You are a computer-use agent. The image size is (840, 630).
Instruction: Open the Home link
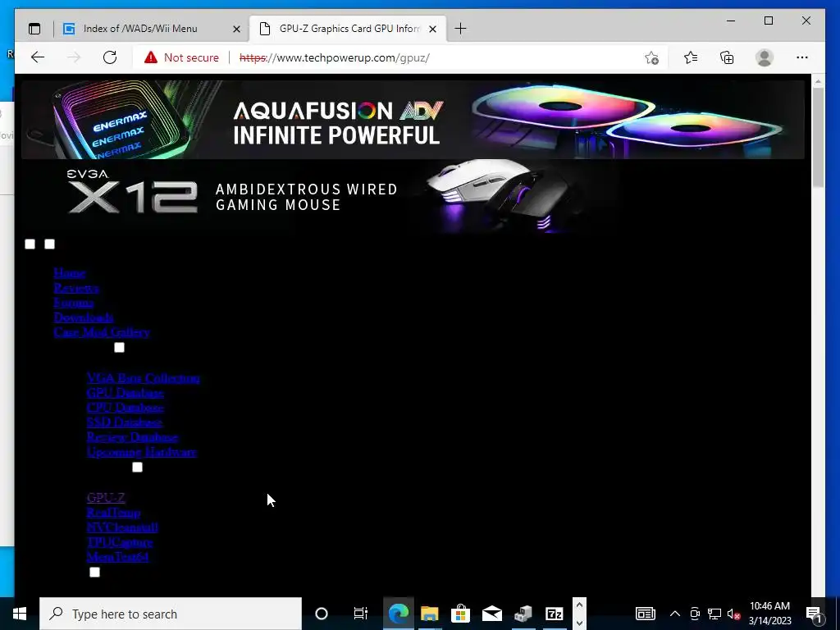tap(70, 272)
